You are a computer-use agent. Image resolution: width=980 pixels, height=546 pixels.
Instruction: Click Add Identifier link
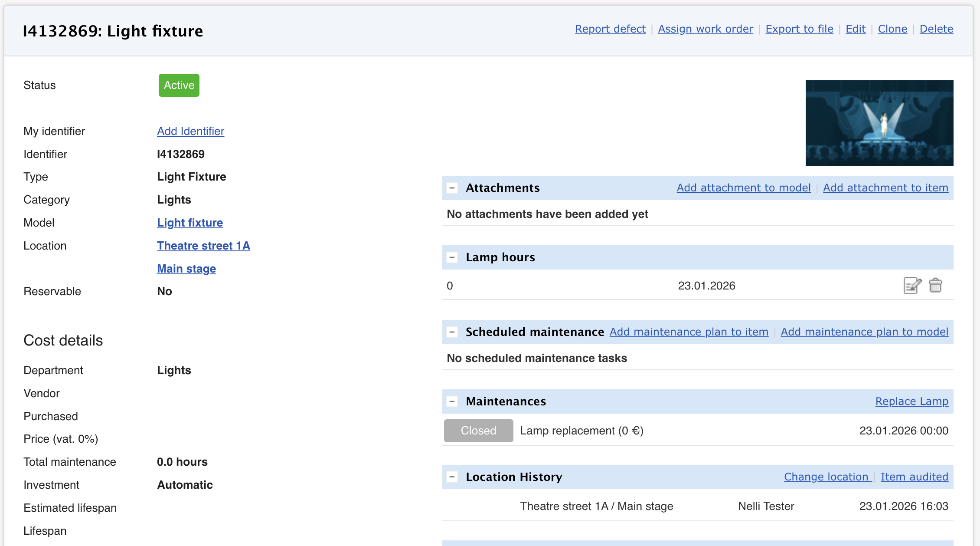190,131
